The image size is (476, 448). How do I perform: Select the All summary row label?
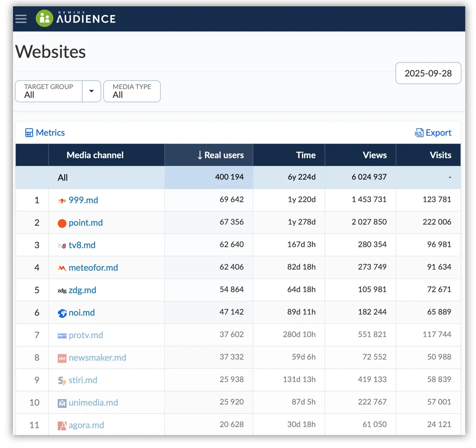pyautogui.click(x=63, y=178)
